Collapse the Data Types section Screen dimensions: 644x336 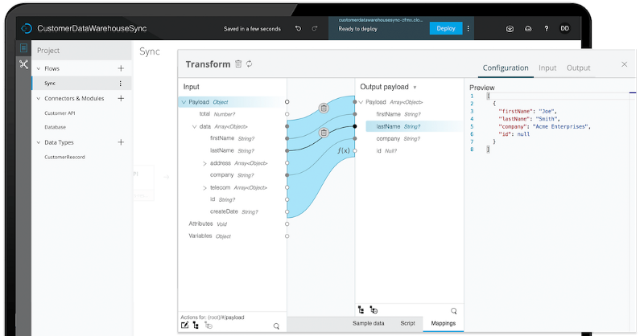(39, 142)
